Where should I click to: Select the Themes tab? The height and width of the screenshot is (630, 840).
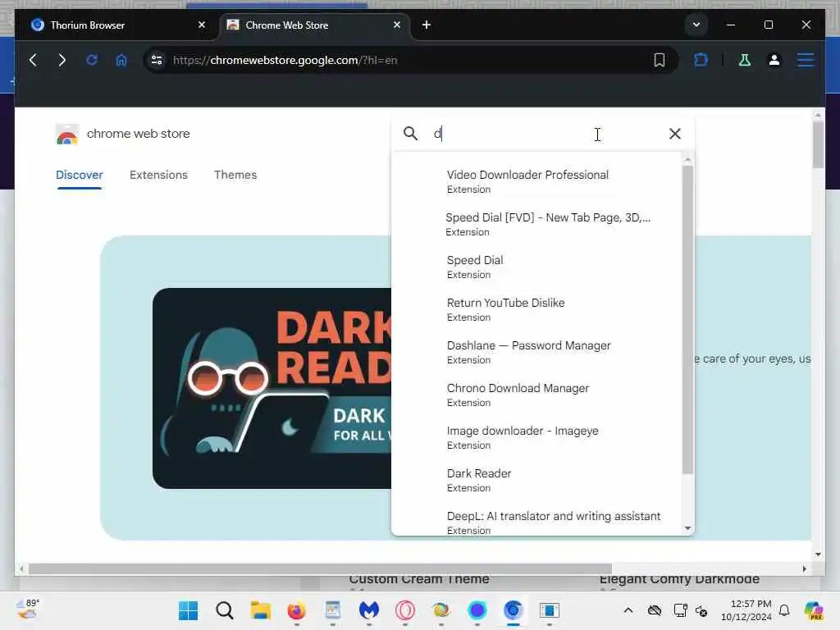(x=235, y=176)
